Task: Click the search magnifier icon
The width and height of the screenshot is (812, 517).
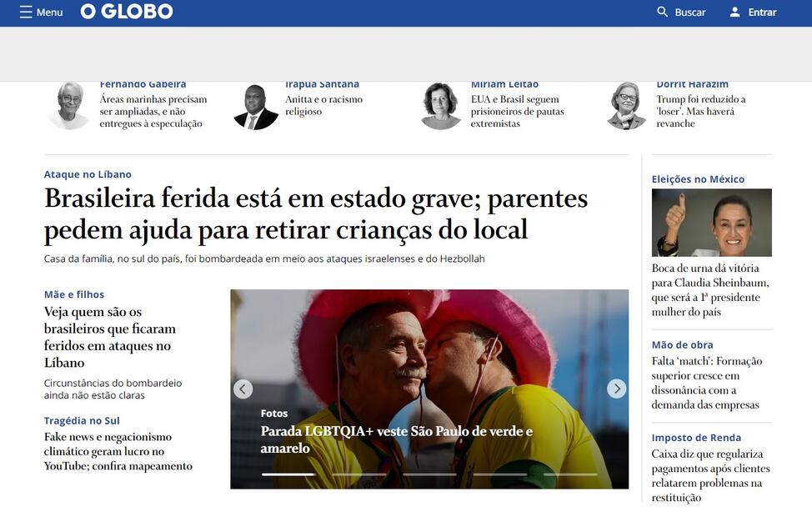Action: [662, 12]
